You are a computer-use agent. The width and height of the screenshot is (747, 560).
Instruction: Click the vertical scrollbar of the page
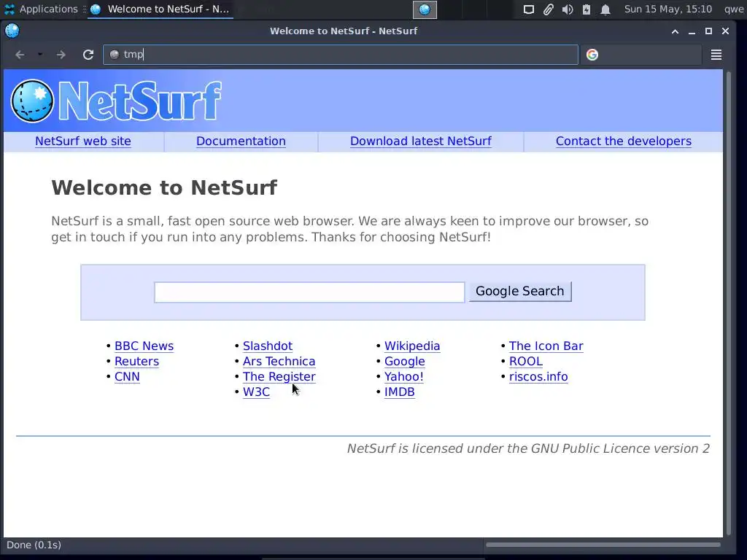pyautogui.click(x=729, y=303)
